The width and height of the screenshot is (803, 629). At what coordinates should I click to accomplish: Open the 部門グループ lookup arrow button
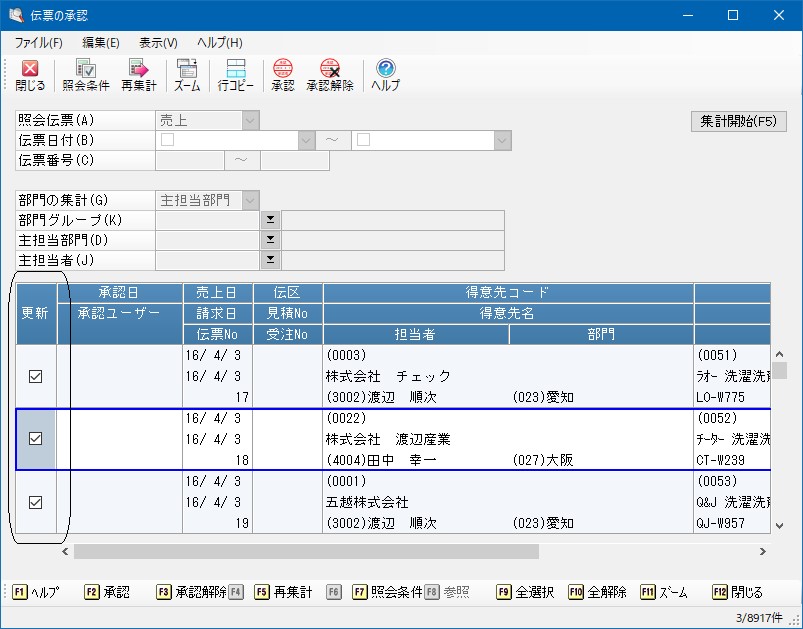270,220
